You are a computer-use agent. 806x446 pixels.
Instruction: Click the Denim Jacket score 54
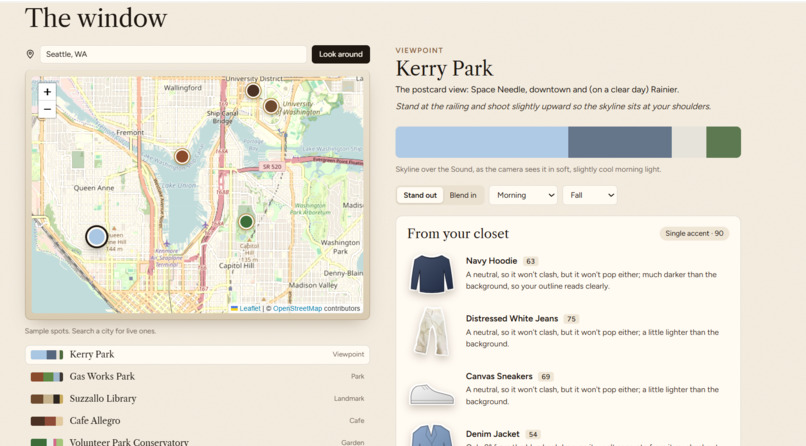point(533,434)
